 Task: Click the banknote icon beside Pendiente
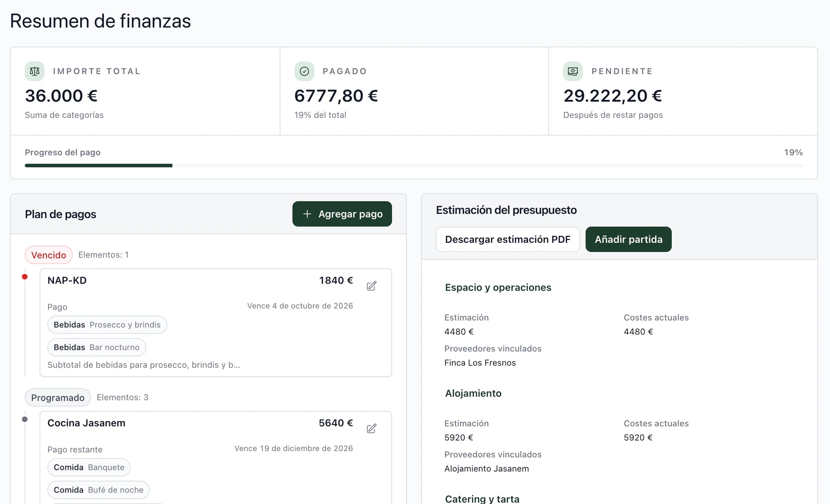pyautogui.click(x=573, y=71)
